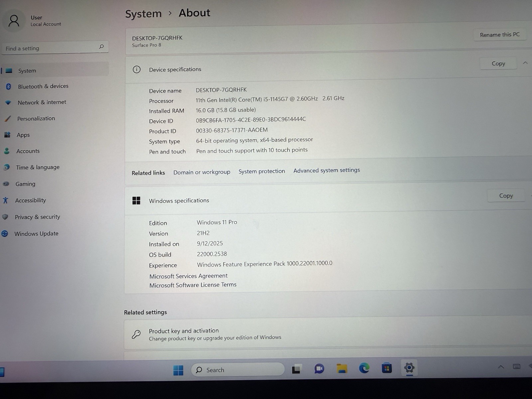Open Microsoft Software License Terms link

click(193, 285)
